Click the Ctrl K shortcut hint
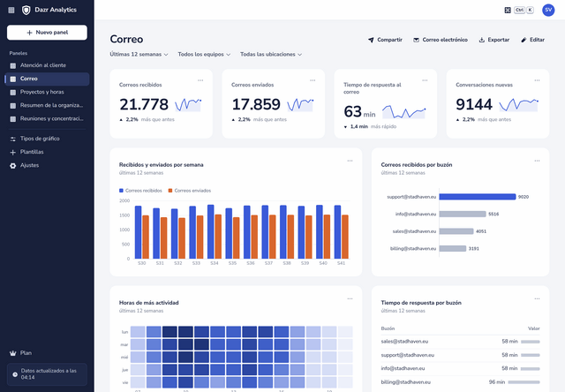Viewport: 565px width, 392px height. click(x=524, y=10)
